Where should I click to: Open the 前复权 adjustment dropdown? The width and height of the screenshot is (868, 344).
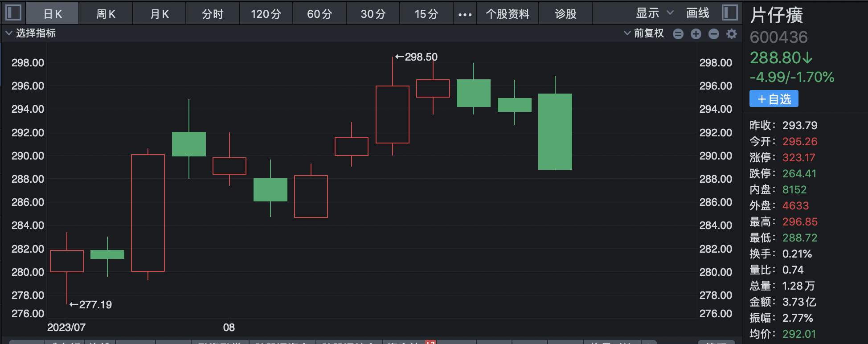[644, 33]
